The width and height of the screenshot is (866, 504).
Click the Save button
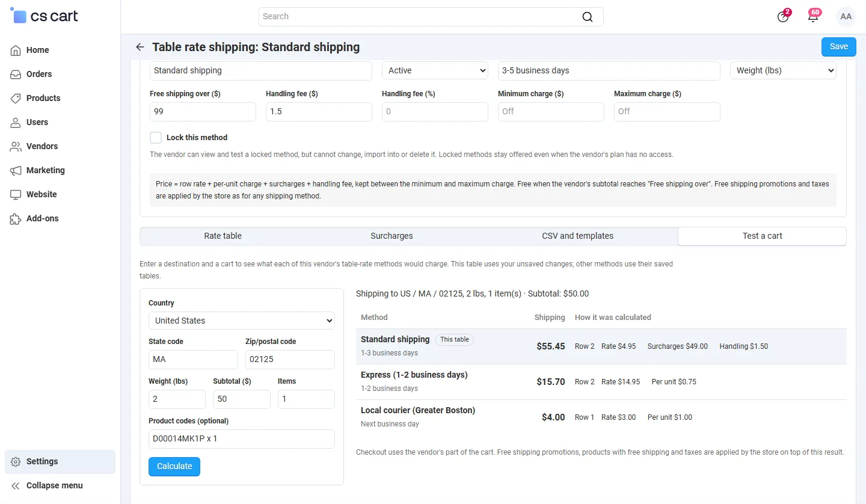coord(839,47)
